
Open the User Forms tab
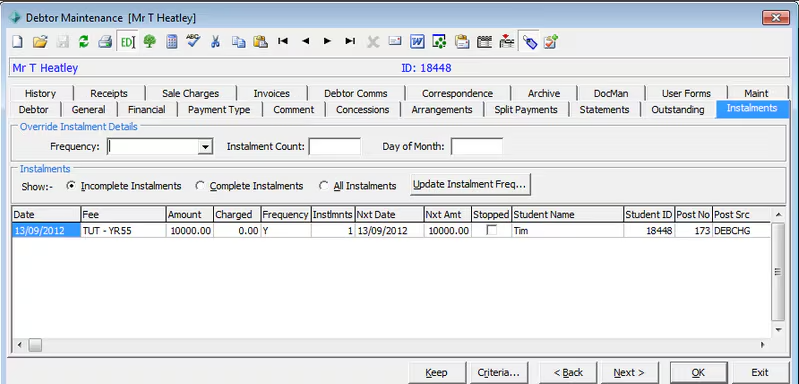tap(686, 93)
